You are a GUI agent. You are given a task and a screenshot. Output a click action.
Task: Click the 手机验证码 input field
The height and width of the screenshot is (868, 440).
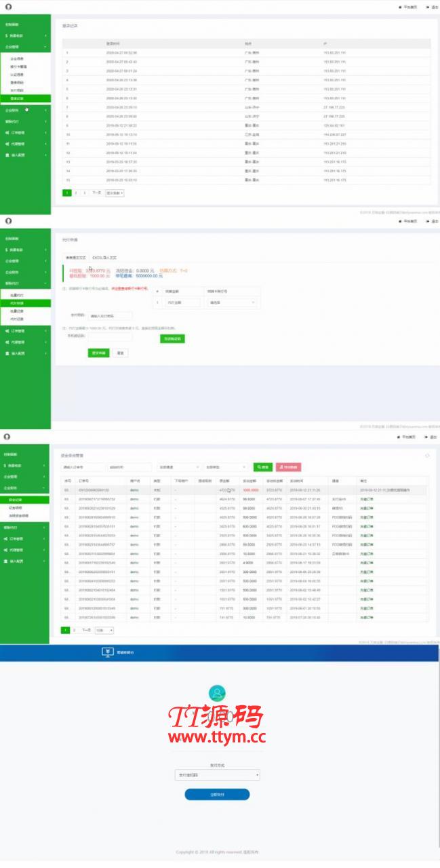[x=110, y=337]
